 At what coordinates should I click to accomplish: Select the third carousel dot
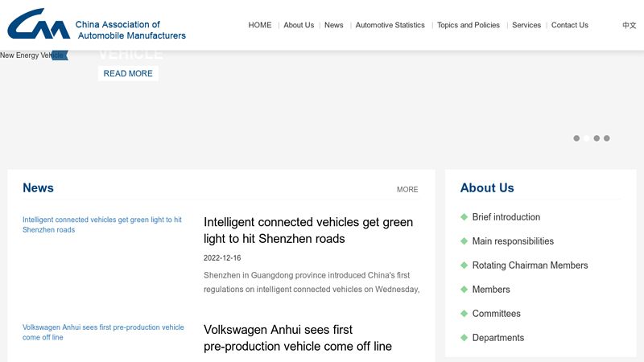click(597, 138)
